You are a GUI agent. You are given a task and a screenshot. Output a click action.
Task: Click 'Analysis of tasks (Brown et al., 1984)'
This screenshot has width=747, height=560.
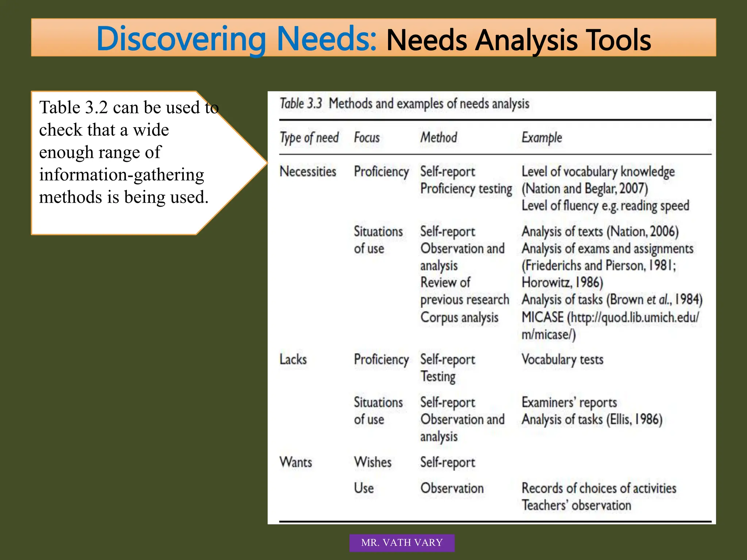612,300
